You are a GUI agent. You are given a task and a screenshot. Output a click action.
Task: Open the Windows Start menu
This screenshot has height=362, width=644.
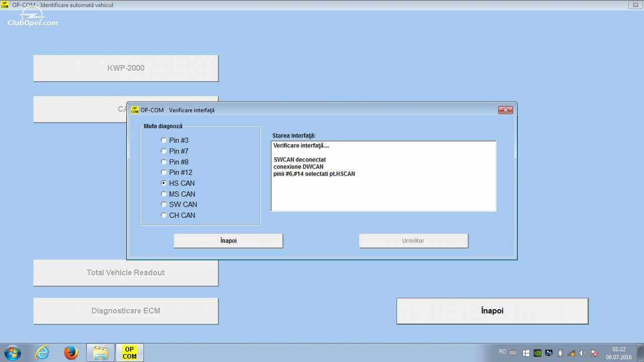click(x=12, y=352)
